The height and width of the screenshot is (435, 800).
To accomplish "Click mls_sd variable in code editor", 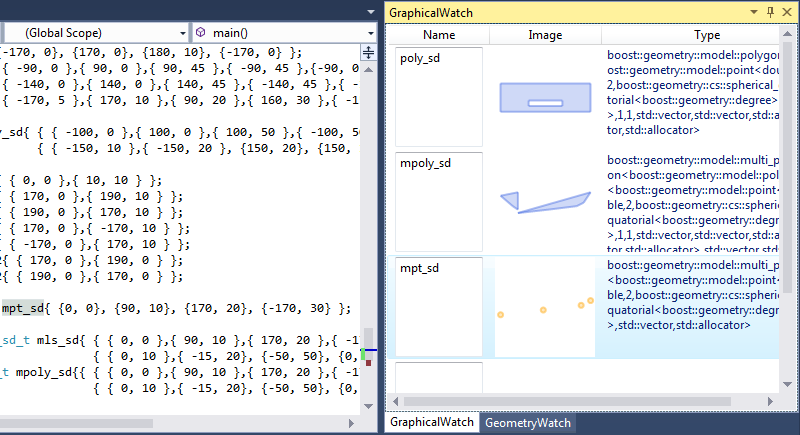I will point(57,340).
